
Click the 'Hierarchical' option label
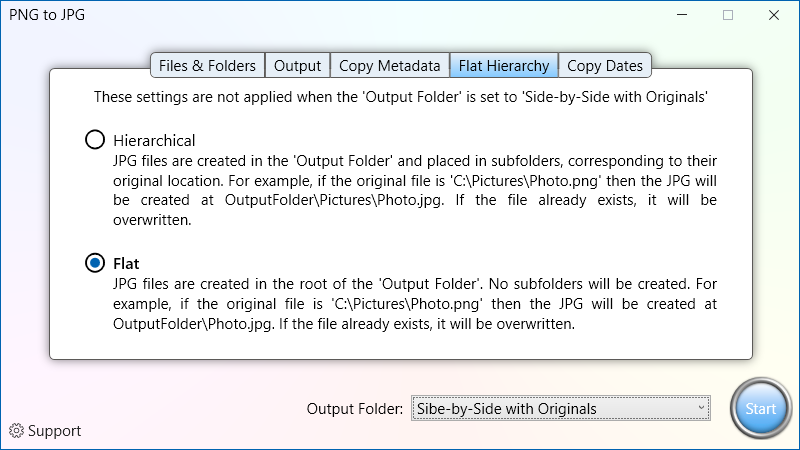[154, 140]
